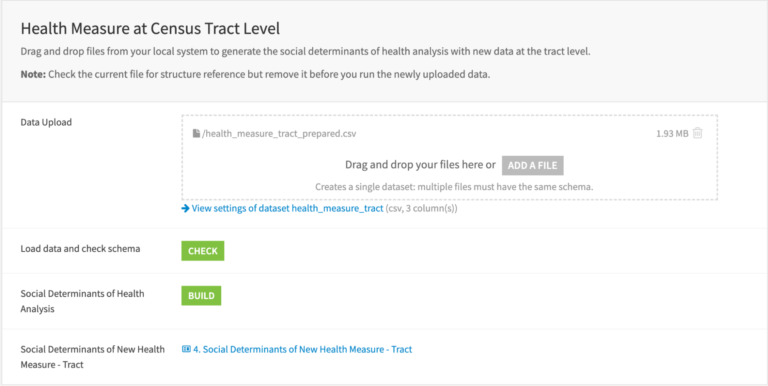The width and height of the screenshot is (768, 386).
Task: Open the 4. Social Determinants of New Health Measure - Tract link
Action: point(303,349)
